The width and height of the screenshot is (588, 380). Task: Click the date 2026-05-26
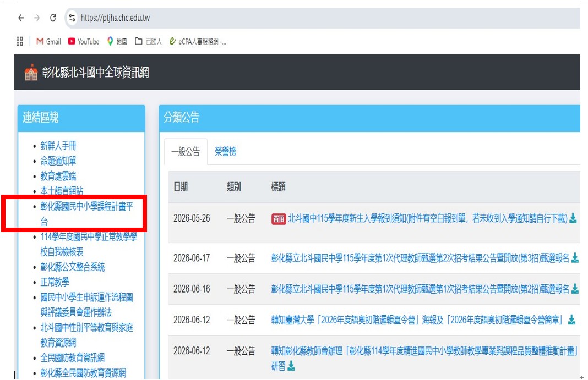click(192, 218)
